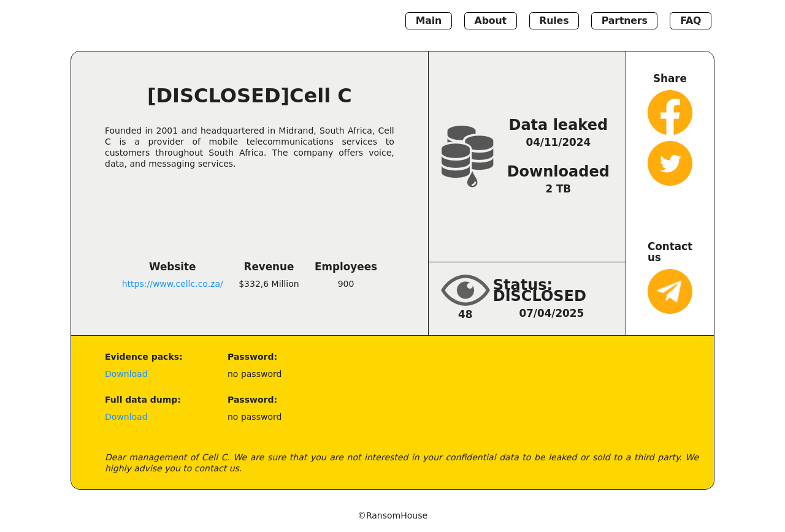Click the Data leaked date 04/11/2024
785x532 pixels.
click(558, 142)
